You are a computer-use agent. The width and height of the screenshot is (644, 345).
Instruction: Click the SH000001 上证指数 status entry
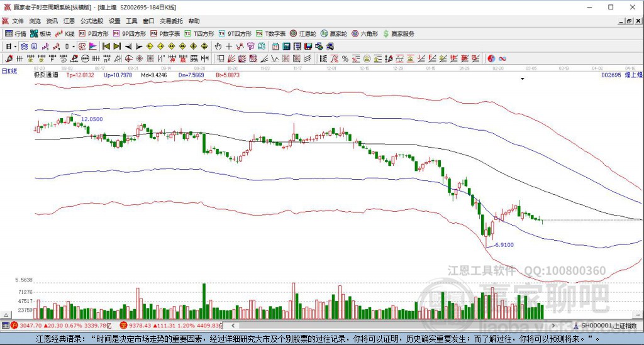coord(609,326)
